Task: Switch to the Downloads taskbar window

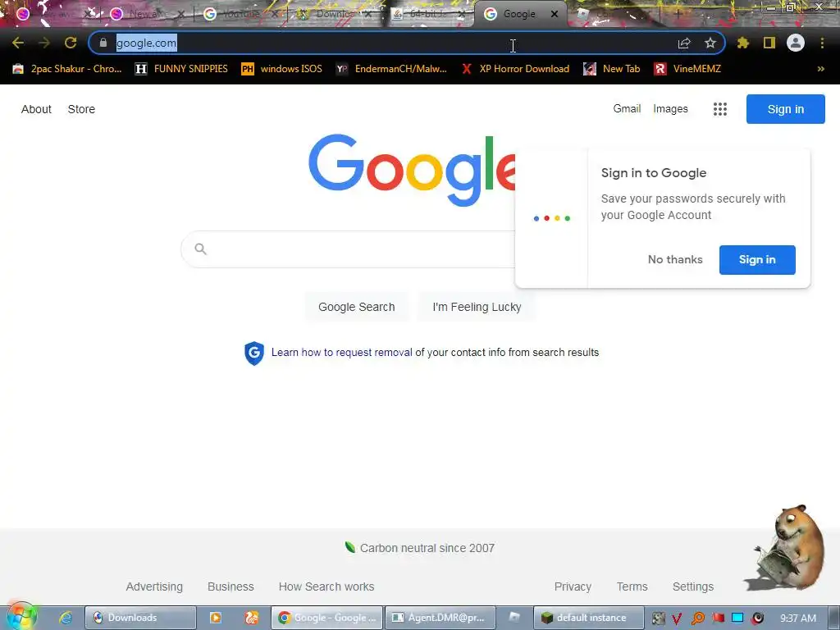Action: click(x=140, y=618)
